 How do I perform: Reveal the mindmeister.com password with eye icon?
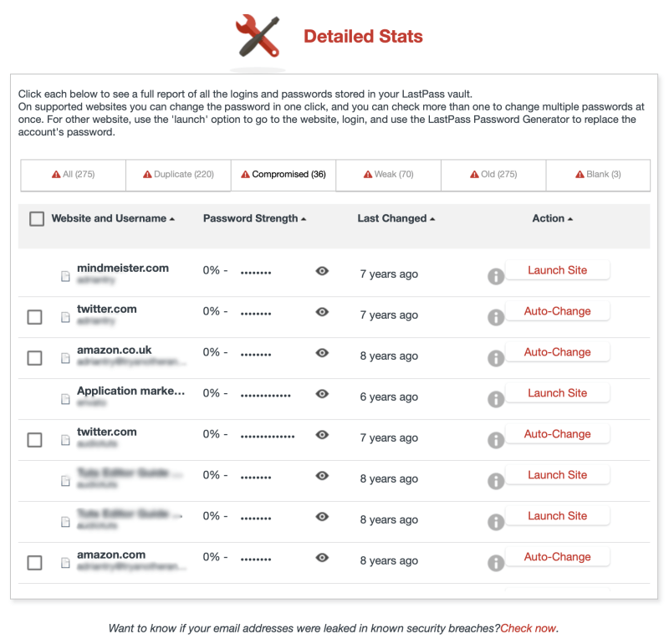pos(322,271)
